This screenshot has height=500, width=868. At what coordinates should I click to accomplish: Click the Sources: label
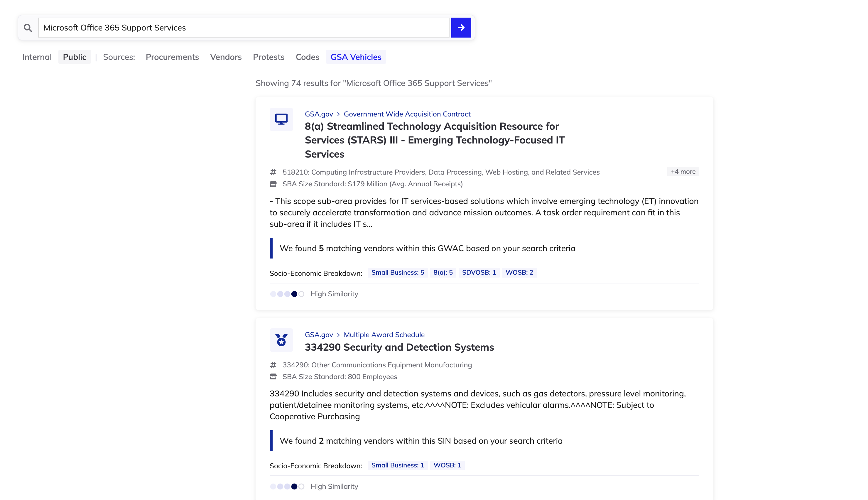(119, 57)
